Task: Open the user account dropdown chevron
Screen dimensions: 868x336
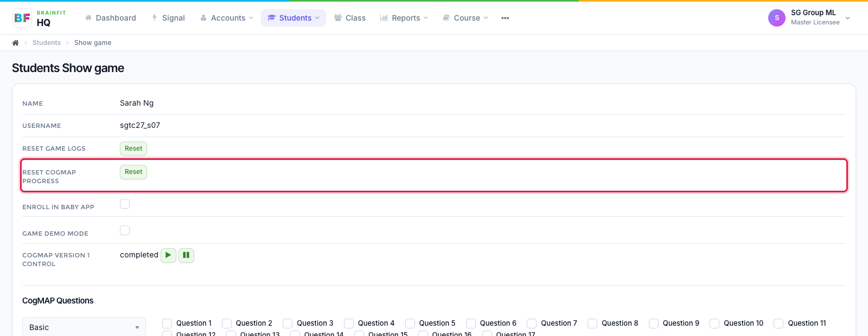Action: point(848,18)
